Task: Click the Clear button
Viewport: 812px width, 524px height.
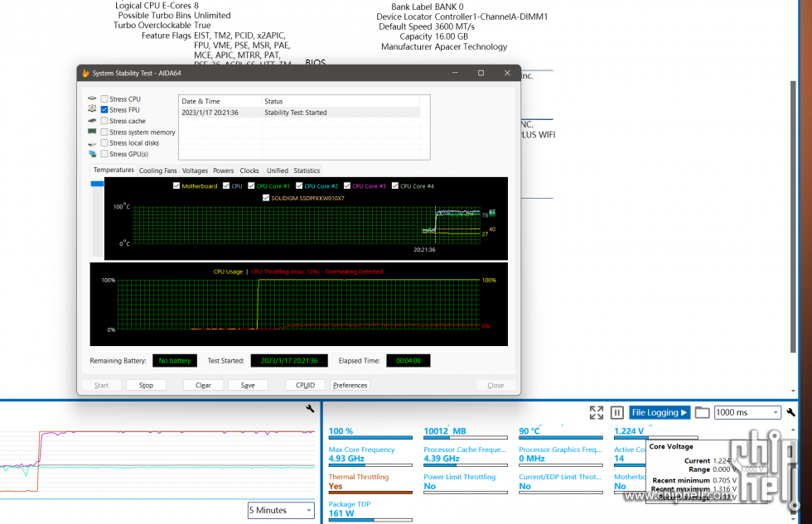Action: [x=203, y=385]
